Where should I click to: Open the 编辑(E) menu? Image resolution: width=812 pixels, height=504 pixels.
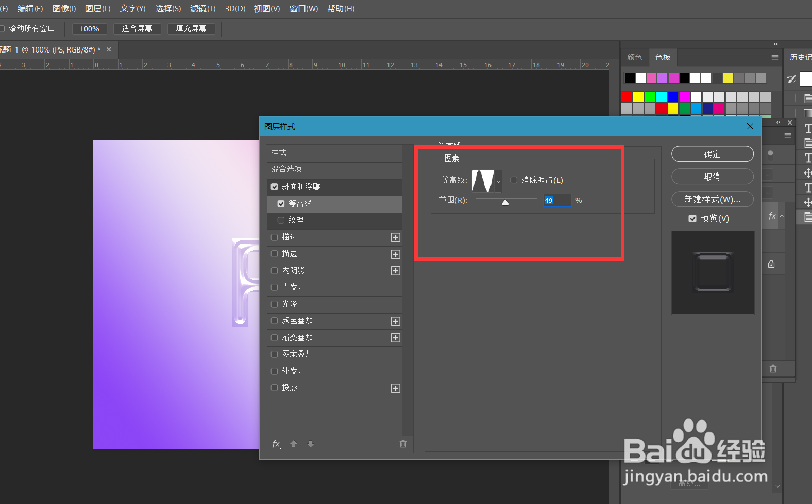click(30, 9)
